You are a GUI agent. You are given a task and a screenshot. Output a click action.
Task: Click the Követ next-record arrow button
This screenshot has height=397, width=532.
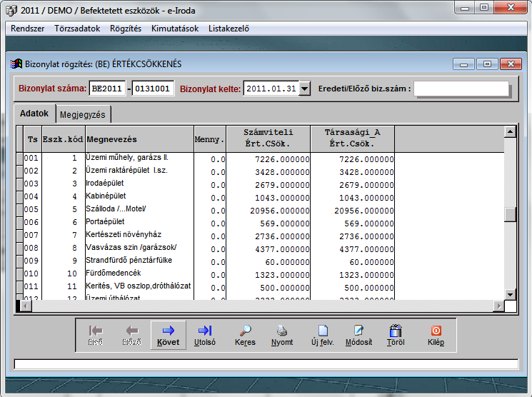tap(169, 335)
